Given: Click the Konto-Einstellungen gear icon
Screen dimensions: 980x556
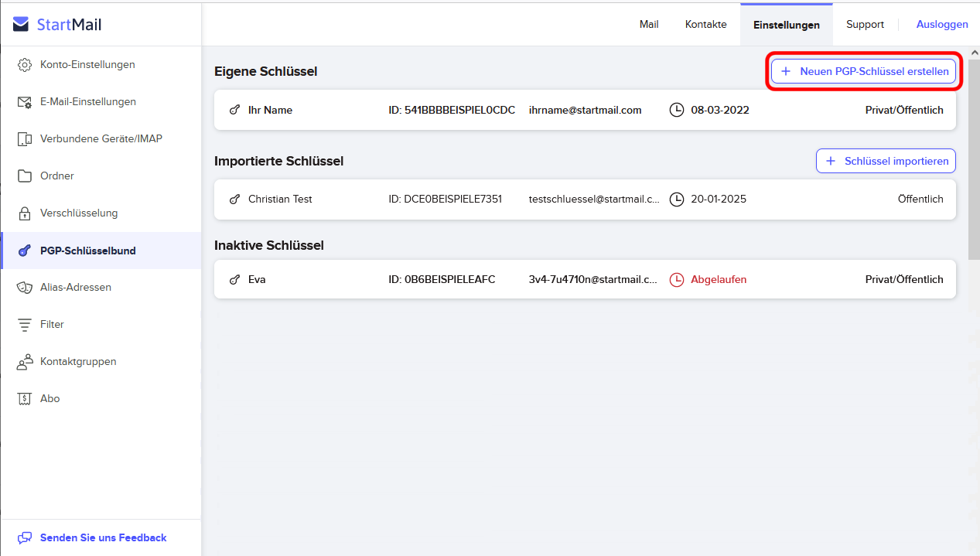Looking at the screenshot, I should click(x=25, y=65).
